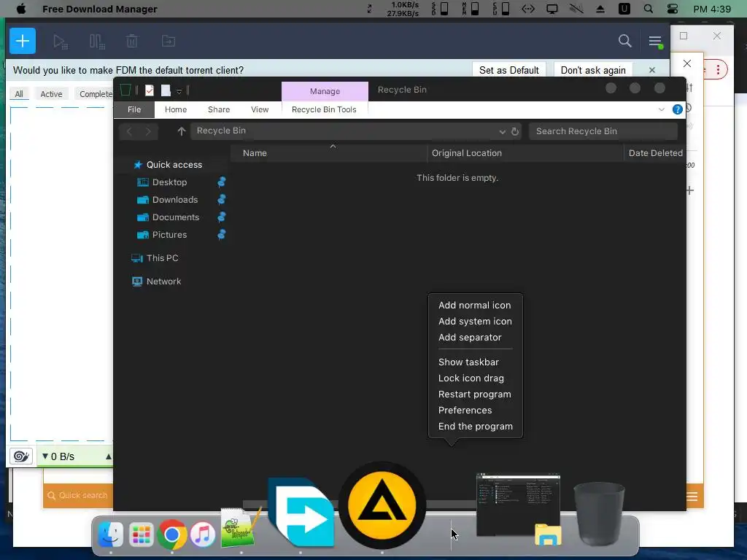
Task: Click the Properties checkmark icon in quick access toolbar
Action: [149, 90]
